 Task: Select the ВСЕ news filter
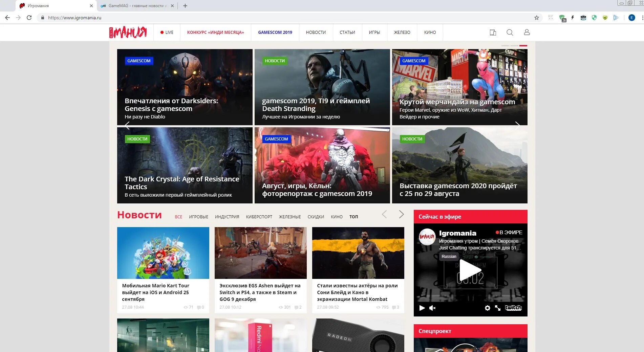[x=178, y=217]
